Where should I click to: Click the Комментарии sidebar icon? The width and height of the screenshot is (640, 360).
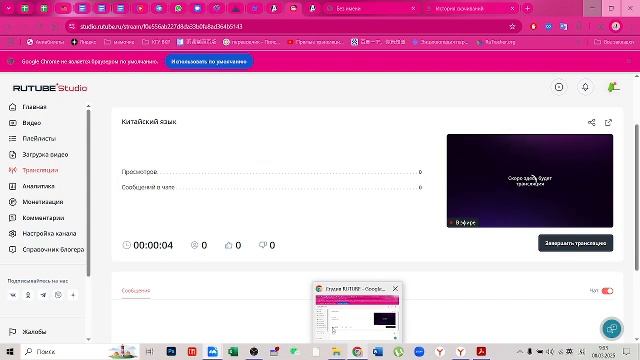pos(13,218)
